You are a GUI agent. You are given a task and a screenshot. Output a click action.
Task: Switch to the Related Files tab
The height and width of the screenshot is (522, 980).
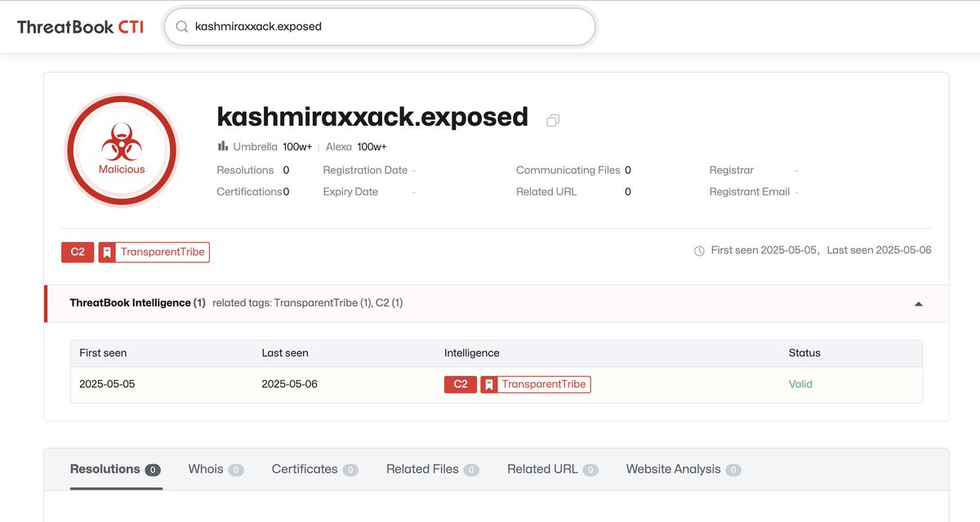(421, 469)
